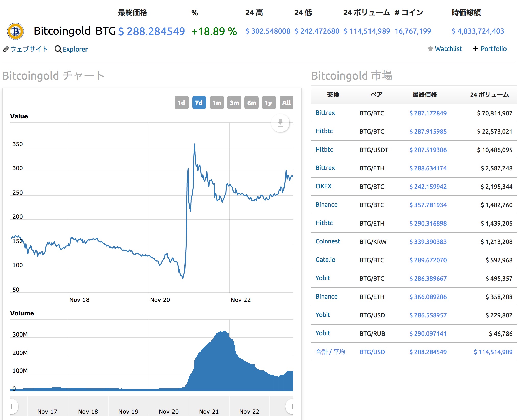
Task: Switch chart range to 1d
Action: 181,103
